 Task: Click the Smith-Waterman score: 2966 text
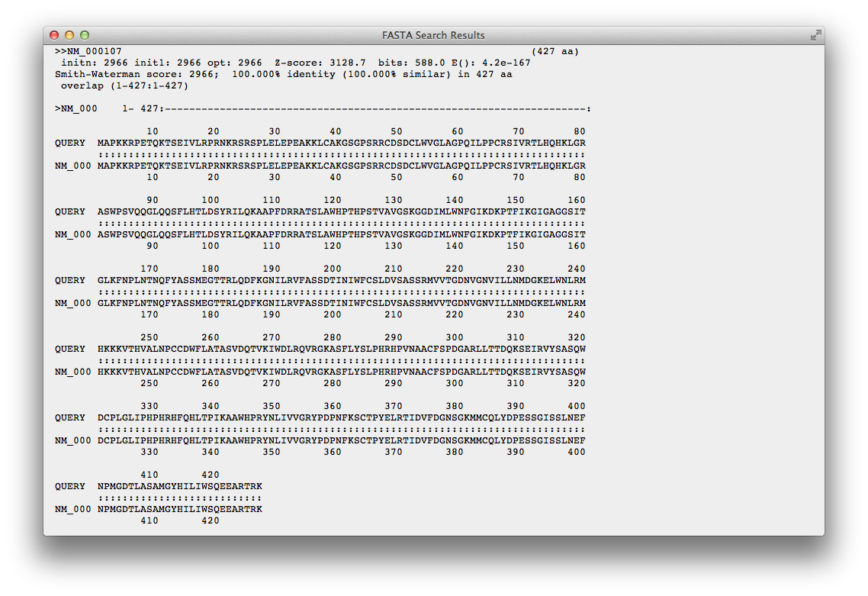pyautogui.click(x=137, y=74)
